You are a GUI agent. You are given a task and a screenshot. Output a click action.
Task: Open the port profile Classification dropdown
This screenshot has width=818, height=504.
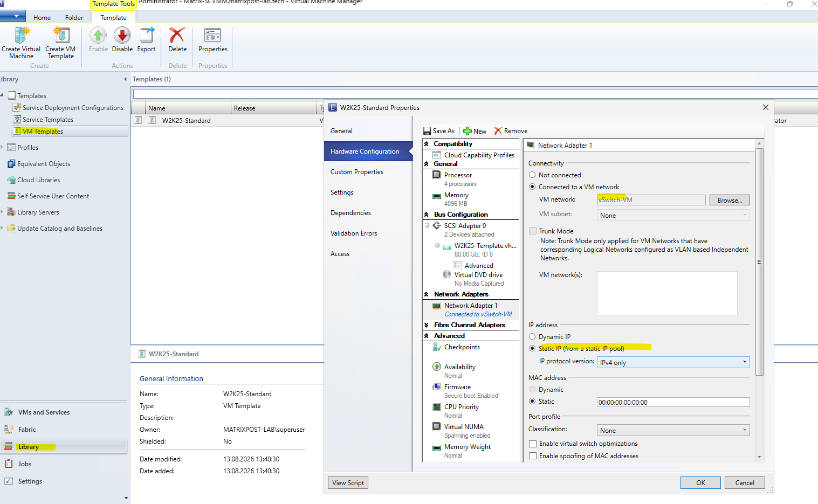pos(673,430)
